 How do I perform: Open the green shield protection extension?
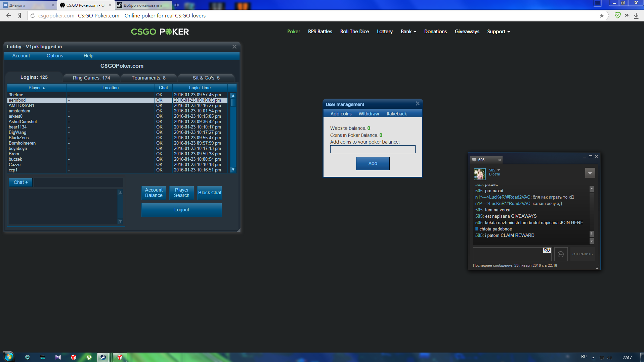pos(617,15)
